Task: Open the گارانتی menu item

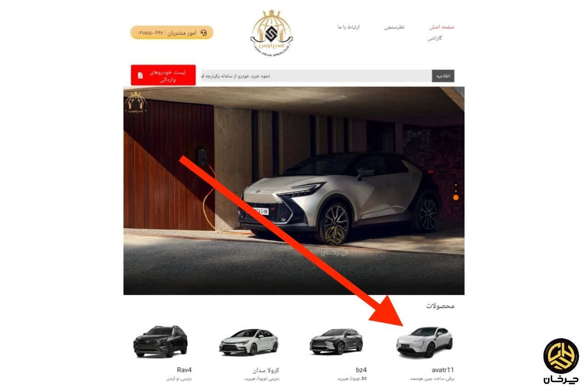Action: (435, 39)
